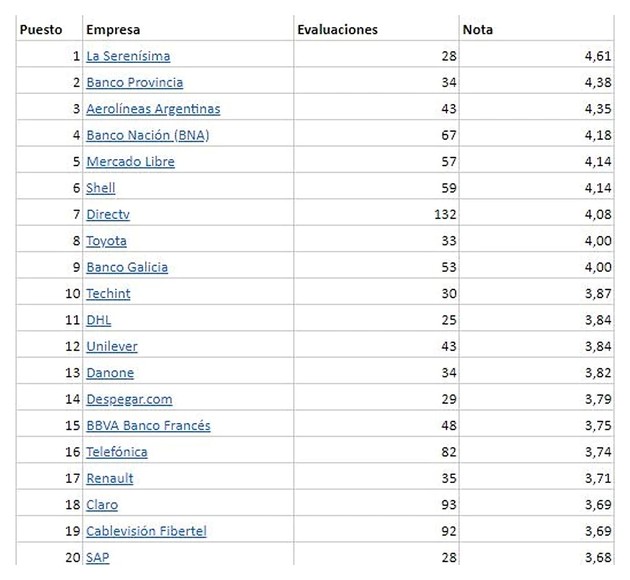The width and height of the screenshot is (630, 580).
Task: Select the Techint link
Action: tap(108, 293)
